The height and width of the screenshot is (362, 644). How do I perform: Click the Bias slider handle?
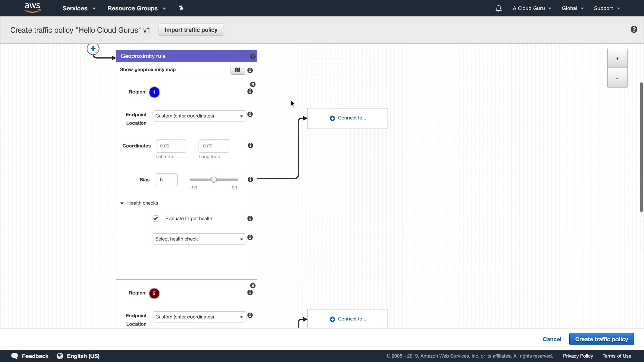pyautogui.click(x=214, y=180)
